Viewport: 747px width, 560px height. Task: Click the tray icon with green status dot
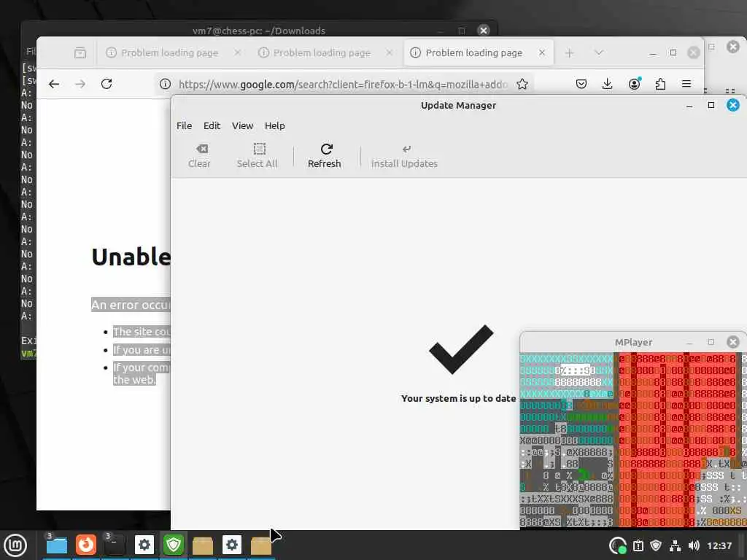click(x=618, y=545)
